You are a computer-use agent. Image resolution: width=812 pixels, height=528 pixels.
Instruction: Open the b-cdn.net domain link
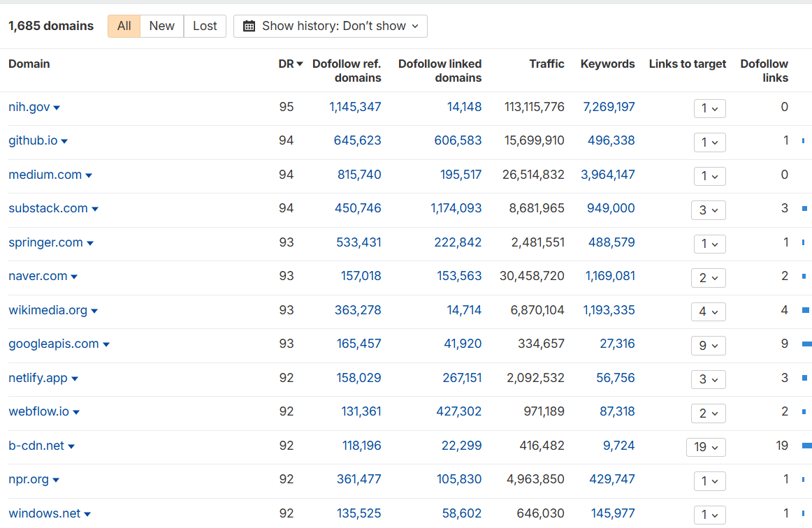[x=36, y=446]
